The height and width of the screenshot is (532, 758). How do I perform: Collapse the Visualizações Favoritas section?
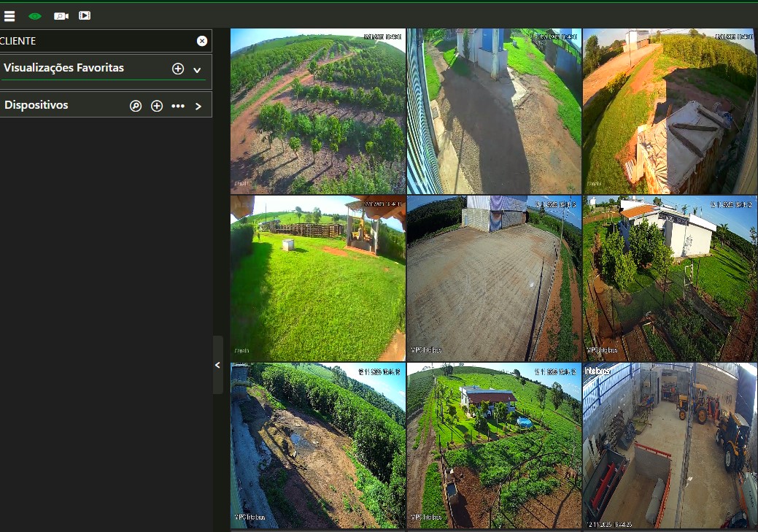[197, 69]
